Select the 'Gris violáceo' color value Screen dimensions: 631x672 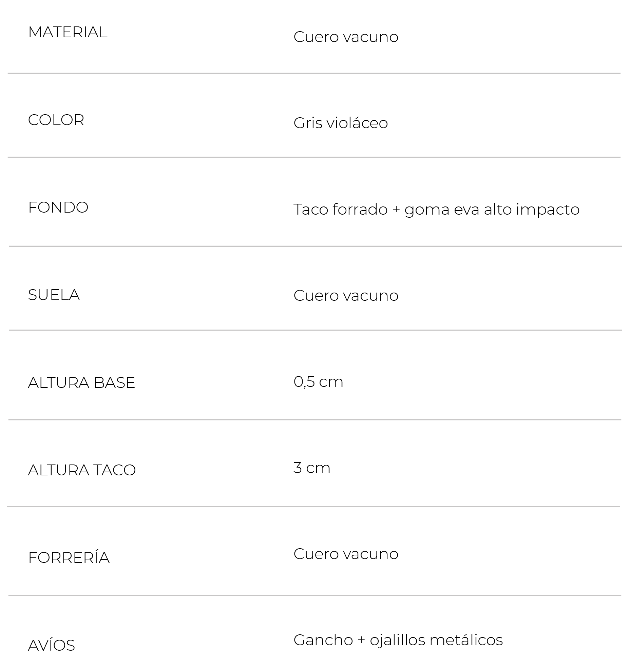(x=340, y=123)
